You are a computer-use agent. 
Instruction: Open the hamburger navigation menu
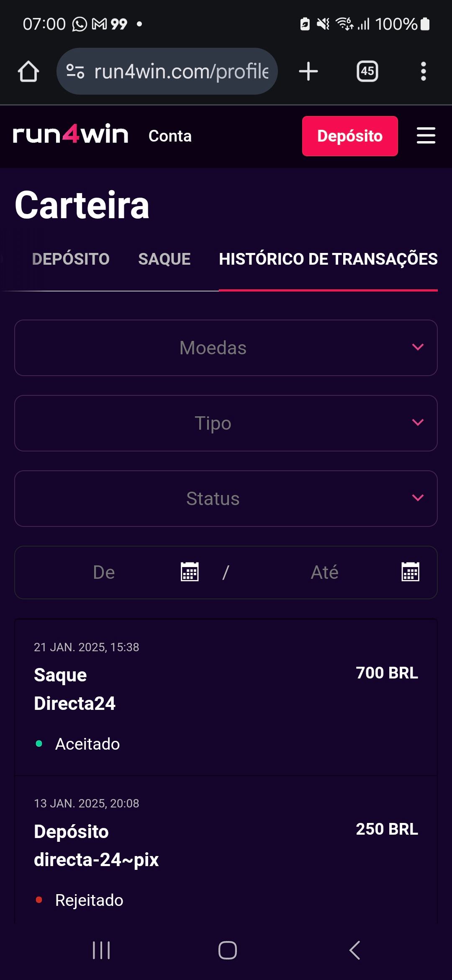tap(426, 136)
